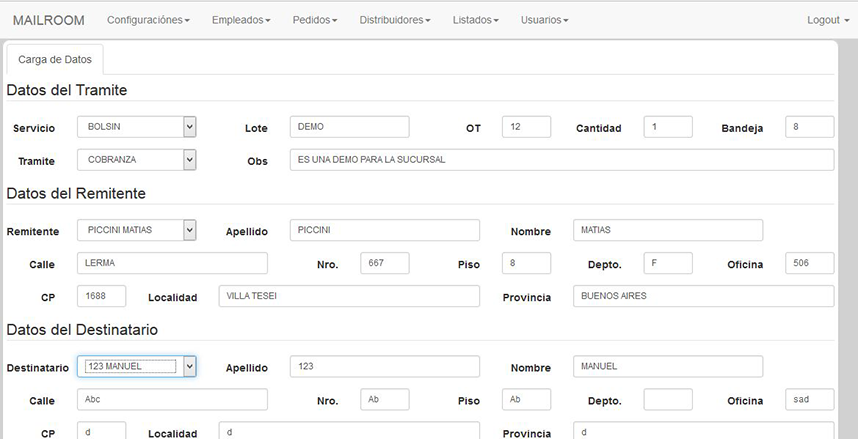This screenshot has height=439, width=858.
Task: Click the Obs observation text field
Action: pos(561,160)
